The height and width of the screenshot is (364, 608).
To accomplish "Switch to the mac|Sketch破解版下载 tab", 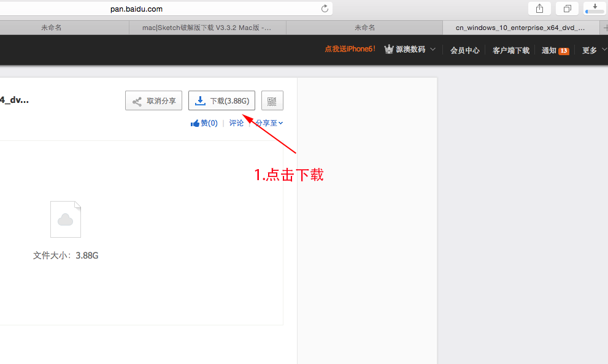I will [x=207, y=28].
